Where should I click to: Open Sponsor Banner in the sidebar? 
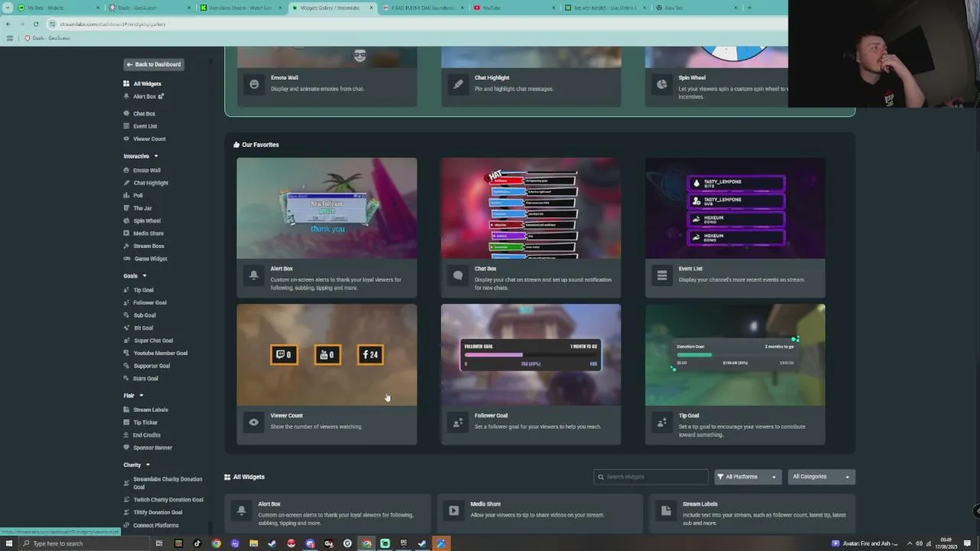click(147, 448)
